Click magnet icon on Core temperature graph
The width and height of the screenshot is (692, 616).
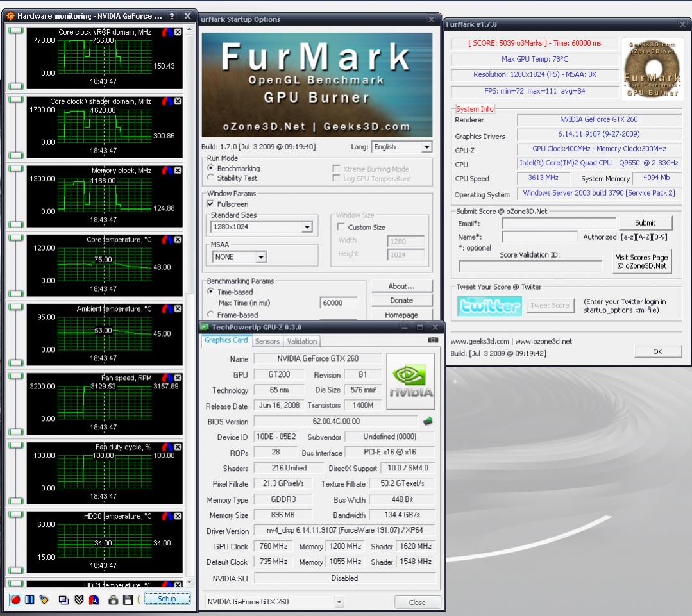[x=167, y=240]
